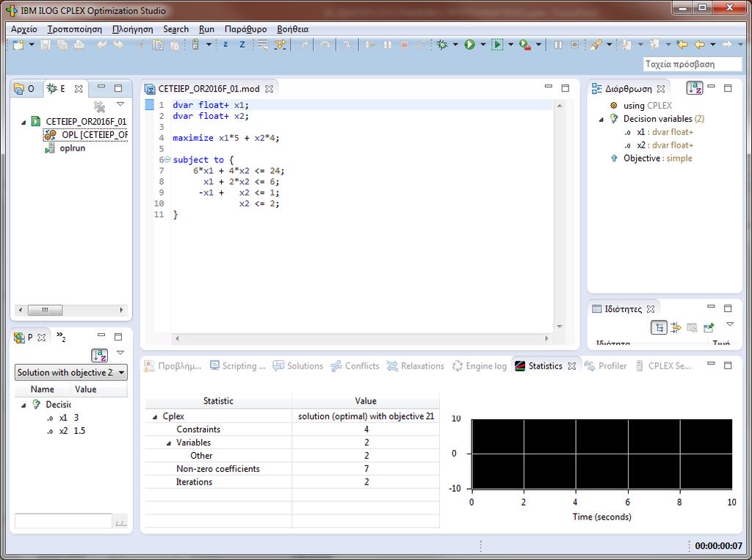
Task: Toggle Show Categories in Properties panel
Action: [x=659, y=328]
